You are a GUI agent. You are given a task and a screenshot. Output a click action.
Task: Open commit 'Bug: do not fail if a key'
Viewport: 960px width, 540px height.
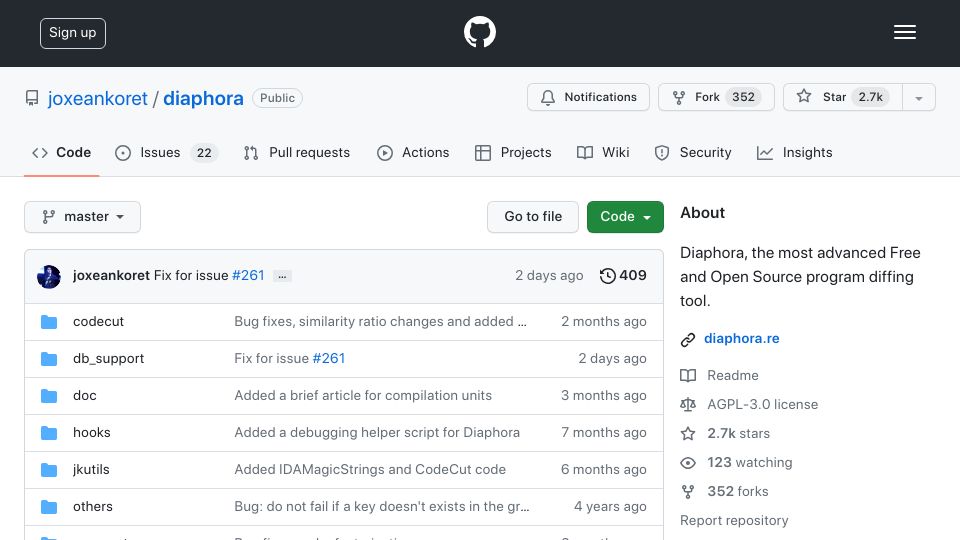(x=382, y=506)
